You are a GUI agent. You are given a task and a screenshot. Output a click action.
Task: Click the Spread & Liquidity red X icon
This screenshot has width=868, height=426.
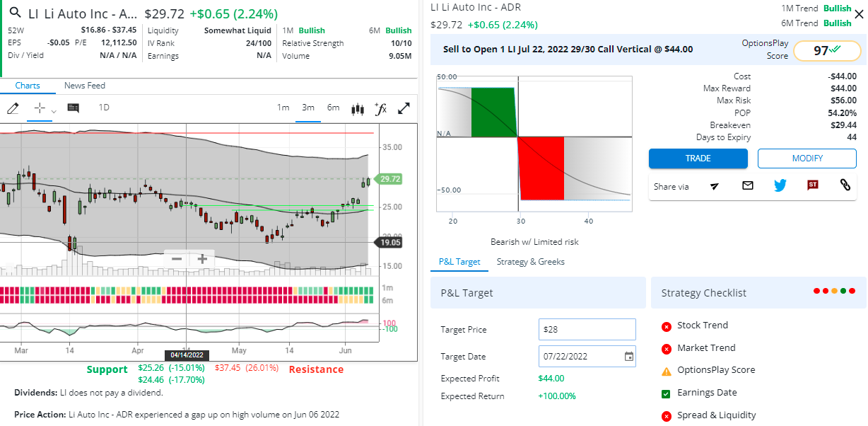coord(666,416)
